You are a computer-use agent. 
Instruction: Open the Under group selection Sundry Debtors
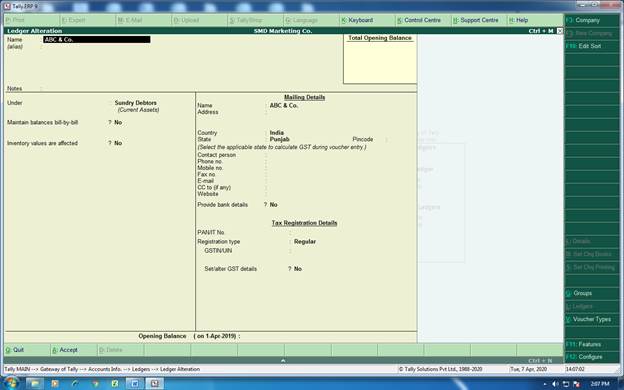coord(135,103)
